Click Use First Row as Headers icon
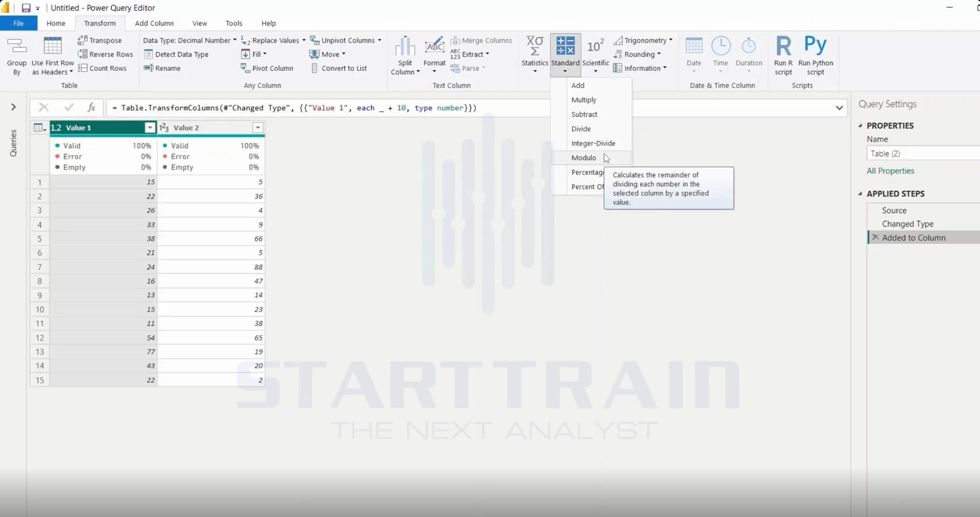The image size is (980, 517). (53, 46)
